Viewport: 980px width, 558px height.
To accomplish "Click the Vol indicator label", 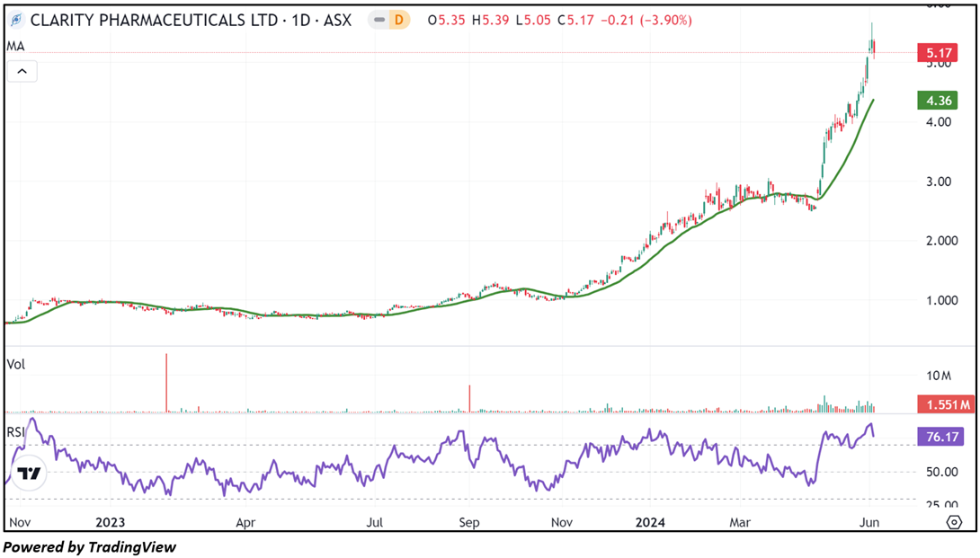I will tap(15, 364).
